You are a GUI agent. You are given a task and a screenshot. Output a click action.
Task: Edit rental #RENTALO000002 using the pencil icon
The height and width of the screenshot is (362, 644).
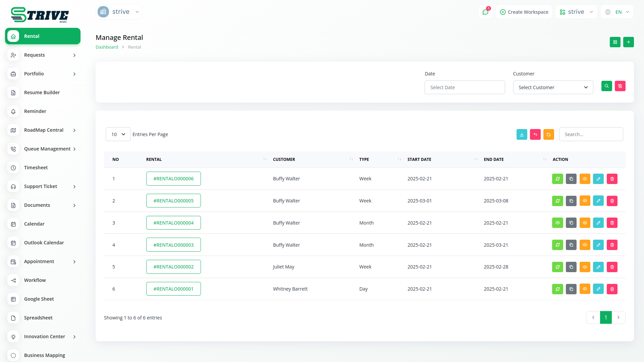click(x=598, y=267)
